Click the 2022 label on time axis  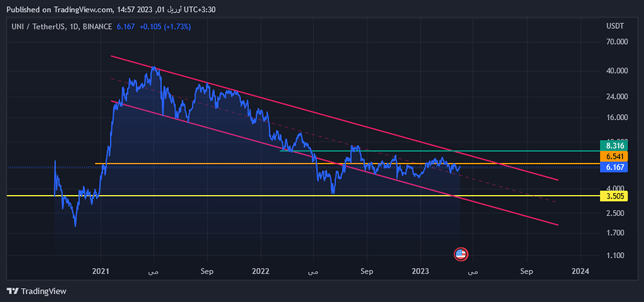[260, 272]
